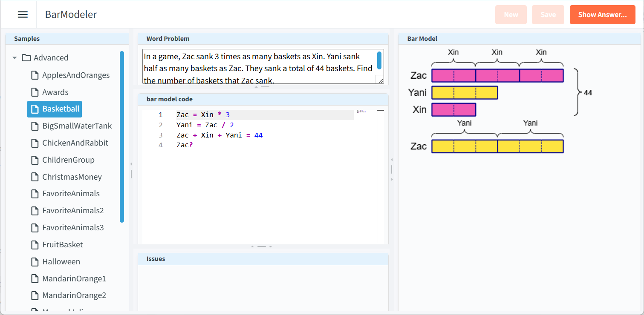Click the file icon next to FruitBasket
644x315 pixels.
click(35, 245)
